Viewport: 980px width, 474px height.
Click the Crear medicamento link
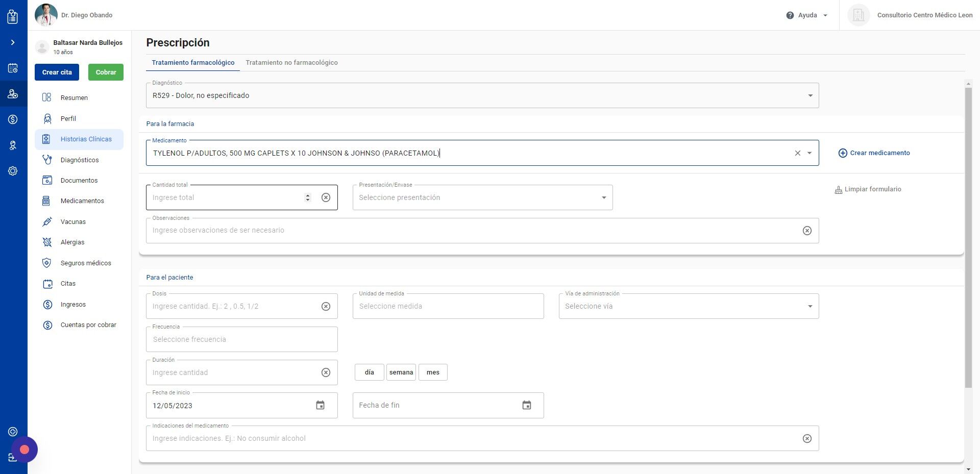(874, 153)
